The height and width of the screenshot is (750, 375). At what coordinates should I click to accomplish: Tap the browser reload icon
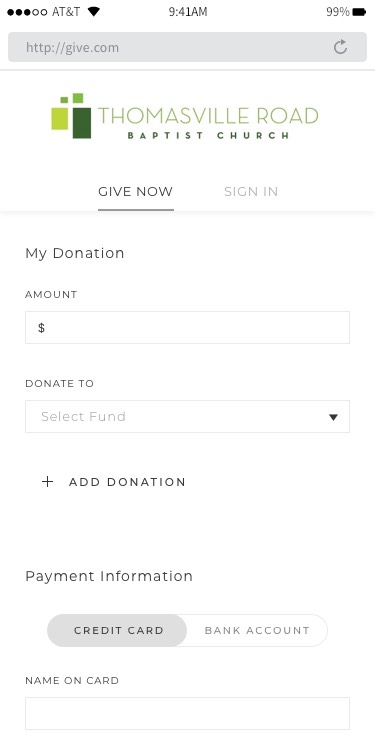[x=340, y=47]
